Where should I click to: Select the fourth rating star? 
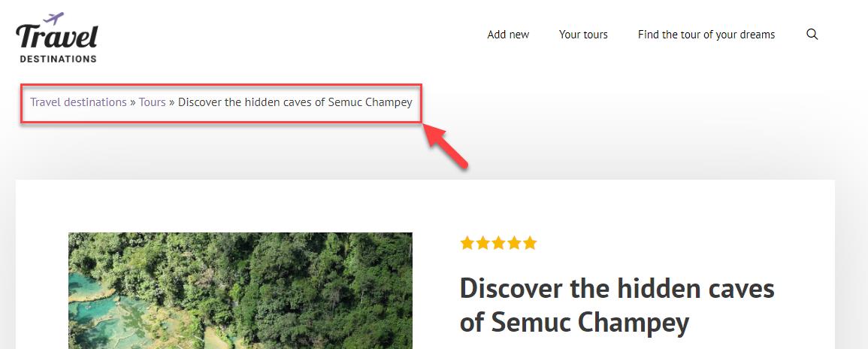coord(515,243)
